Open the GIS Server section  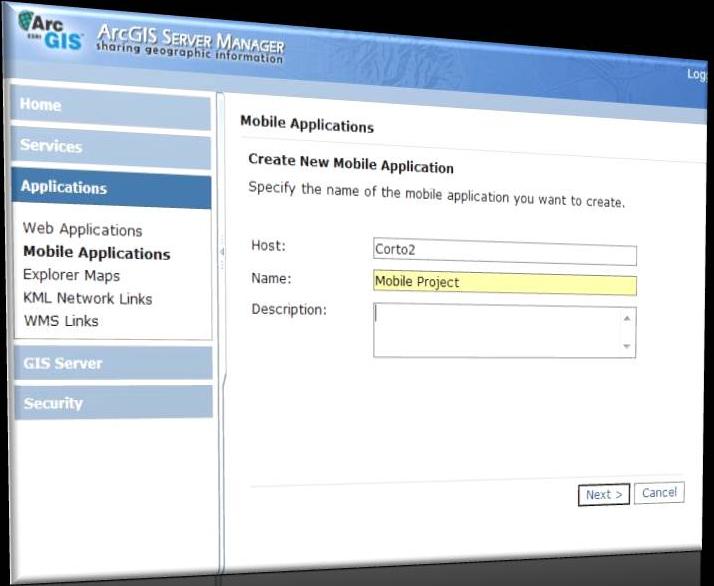tap(113, 363)
